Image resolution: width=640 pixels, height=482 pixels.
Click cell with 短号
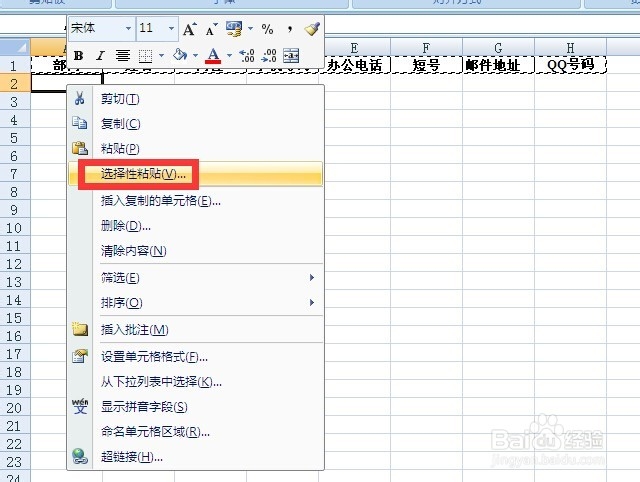427,65
